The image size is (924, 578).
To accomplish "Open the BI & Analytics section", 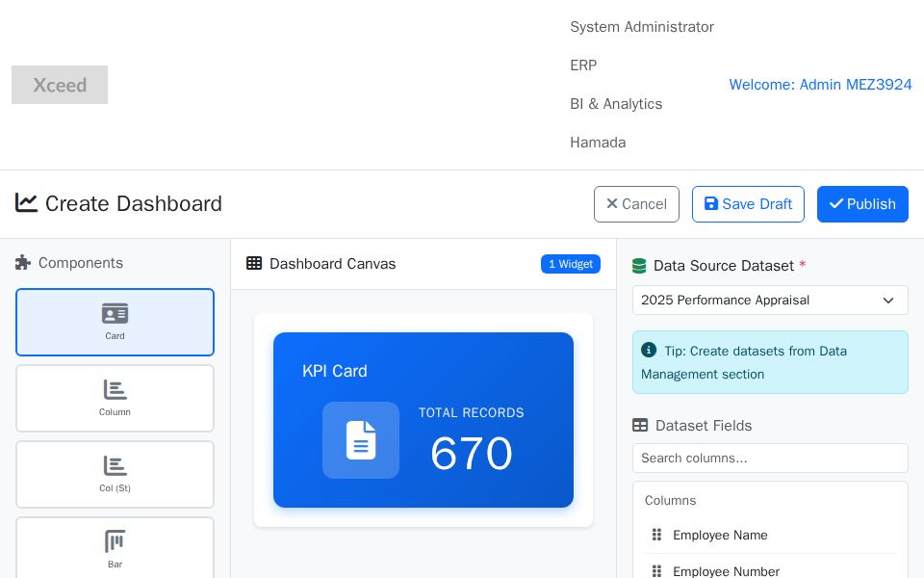I will pos(616,104).
